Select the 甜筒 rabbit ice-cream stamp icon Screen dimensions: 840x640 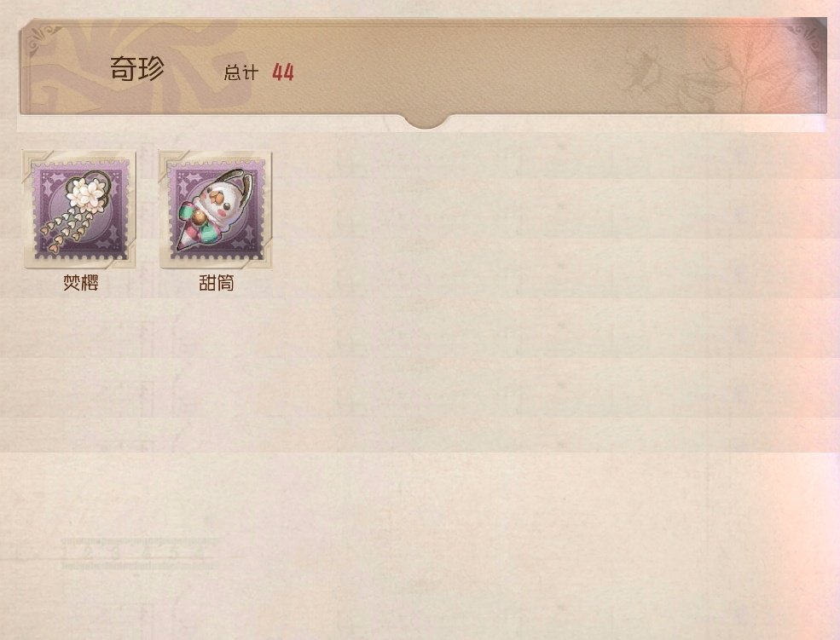click(x=216, y=210)
